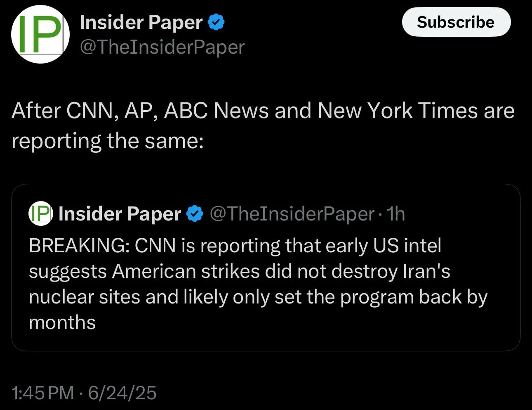Click the "reporting the same:" line

(108, 141)
